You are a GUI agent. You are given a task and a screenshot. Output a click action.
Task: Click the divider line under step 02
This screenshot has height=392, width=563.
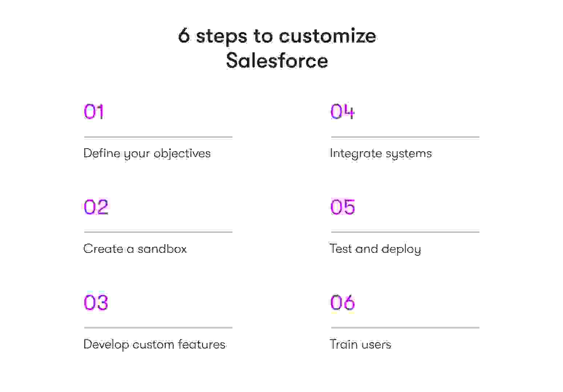click(158, 232)
